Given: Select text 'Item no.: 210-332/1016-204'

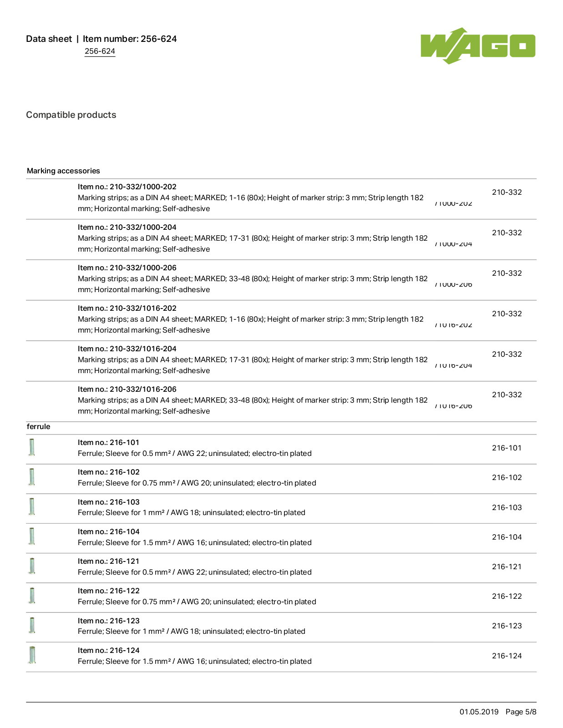Looking at the screenshot, I should (127, 349).
